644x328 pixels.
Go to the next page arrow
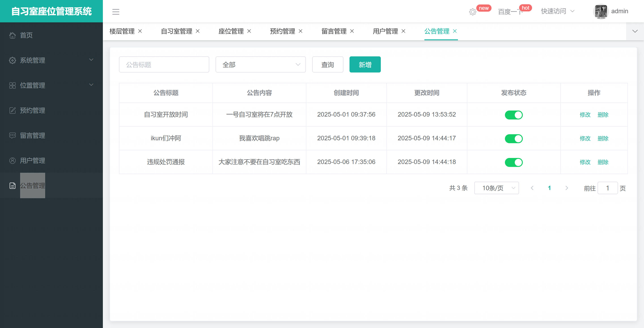point(567,188)
